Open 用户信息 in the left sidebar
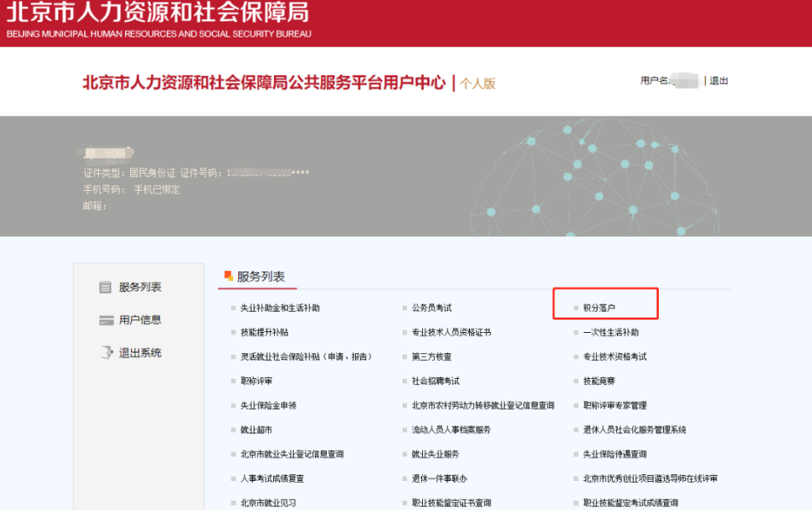The height and width of the screenshot is (510, 812). [140, 320]
